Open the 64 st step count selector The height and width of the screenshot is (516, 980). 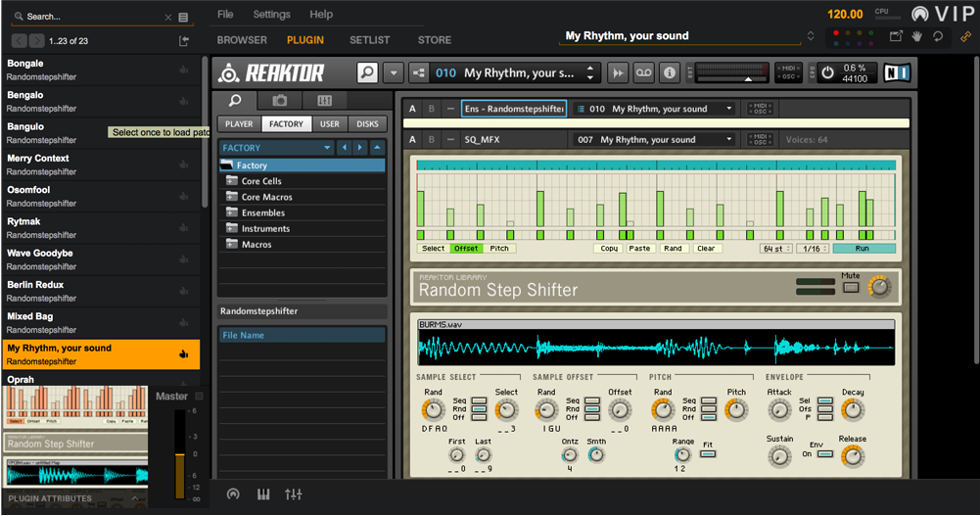pos(776,249)
